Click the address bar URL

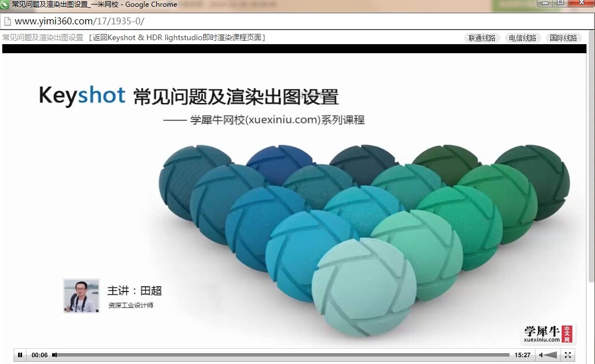pyautogui.click(x=79, y=21)
